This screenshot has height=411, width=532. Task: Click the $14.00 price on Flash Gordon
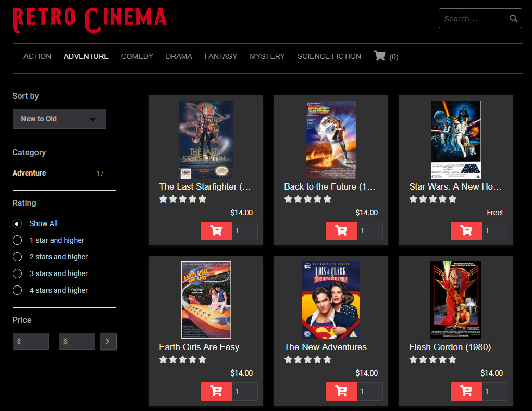pos(492,373)
